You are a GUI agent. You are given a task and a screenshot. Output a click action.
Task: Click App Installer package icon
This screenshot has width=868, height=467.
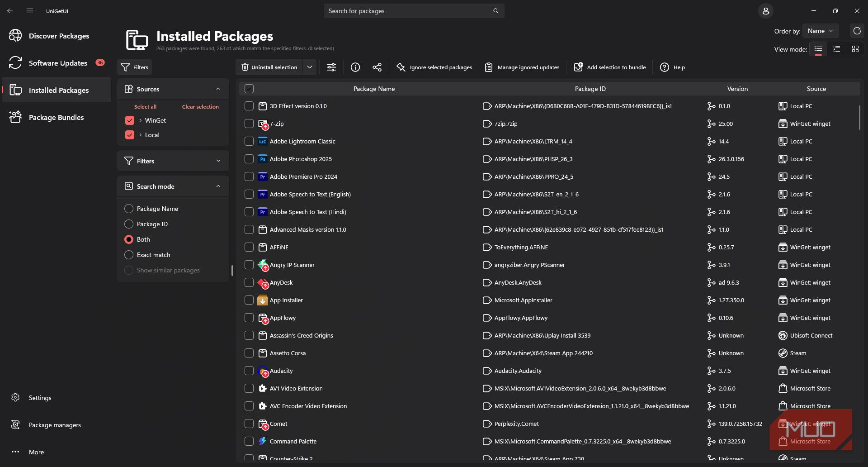pos(262,300)
